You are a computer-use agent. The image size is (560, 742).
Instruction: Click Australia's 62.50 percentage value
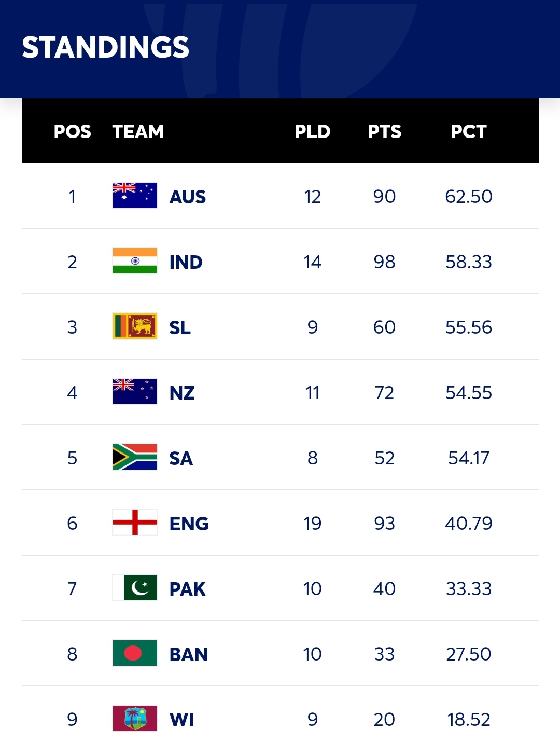tap(469, 197)
